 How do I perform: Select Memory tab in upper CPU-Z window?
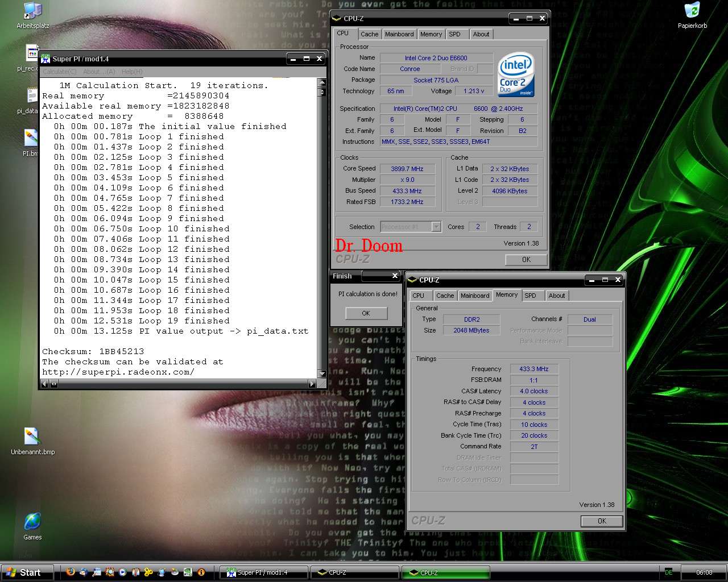click(x=431, y=34)
